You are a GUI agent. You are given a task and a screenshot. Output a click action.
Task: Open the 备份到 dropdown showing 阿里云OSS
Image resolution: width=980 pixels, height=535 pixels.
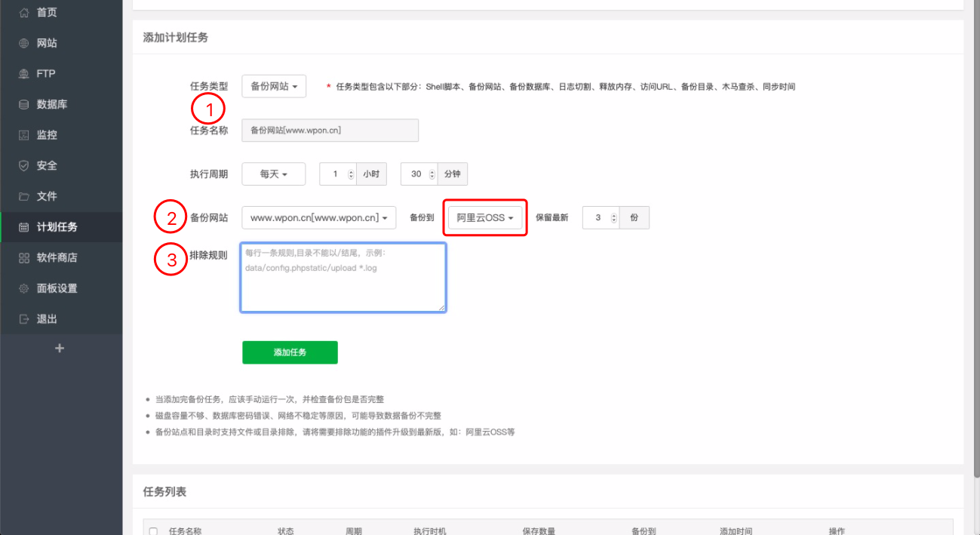coord(485,217)
